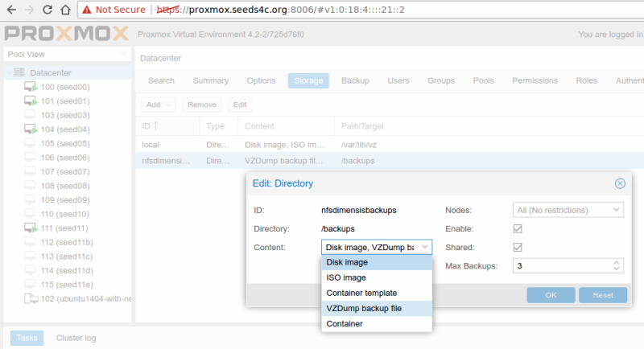Image resolution: width=644 pixels, height=349 pixels.
Task: Select VZDump backup file content option
Action: click(364, 308)
